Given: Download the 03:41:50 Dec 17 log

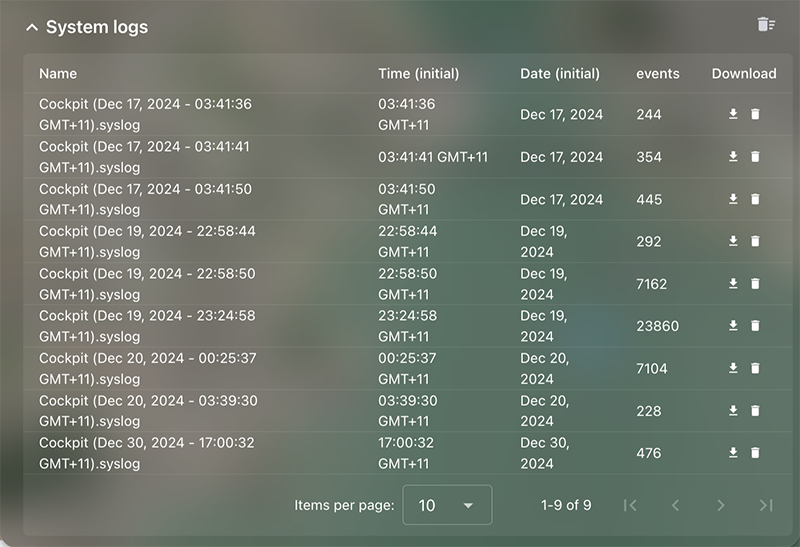Looking at the screenshot, I should [x=733, y=199].
